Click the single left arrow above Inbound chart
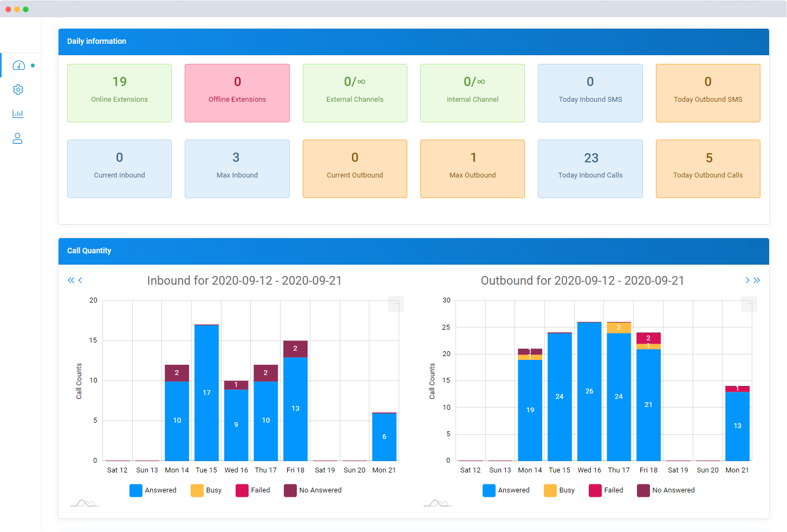787x532 pixels. point(81,280)
